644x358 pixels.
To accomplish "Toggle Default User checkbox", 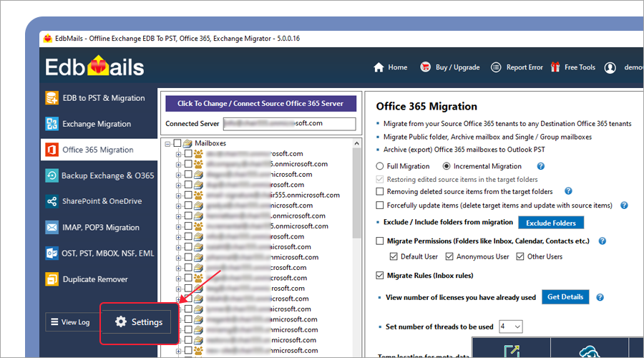I will click(394, 256).
